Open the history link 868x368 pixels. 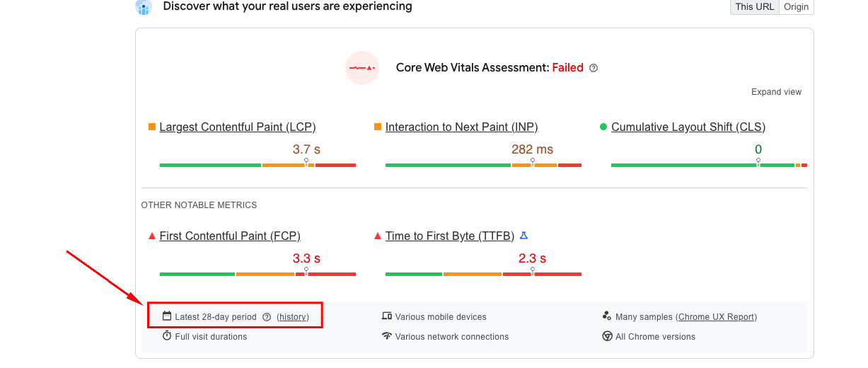click(x=293, y=317)
